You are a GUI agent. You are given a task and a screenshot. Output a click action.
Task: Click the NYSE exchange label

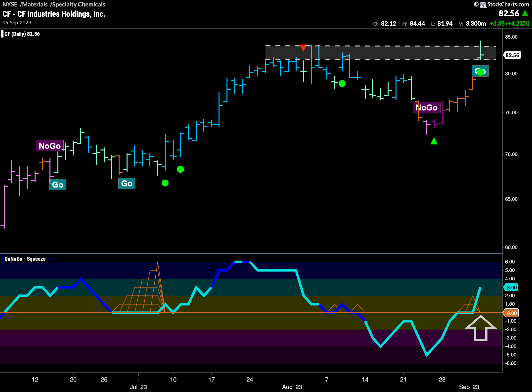pos(10,4)
